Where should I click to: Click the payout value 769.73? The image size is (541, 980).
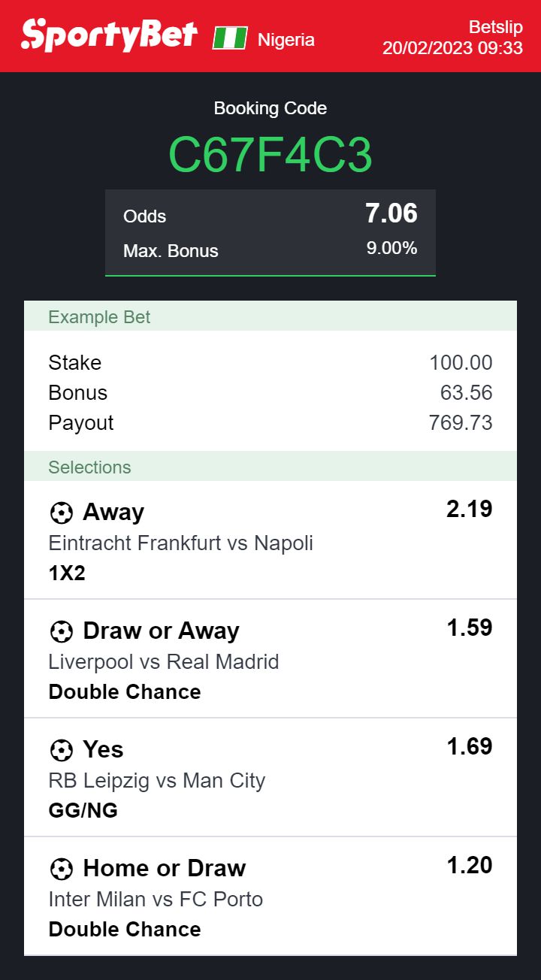(x=460, y=423)
